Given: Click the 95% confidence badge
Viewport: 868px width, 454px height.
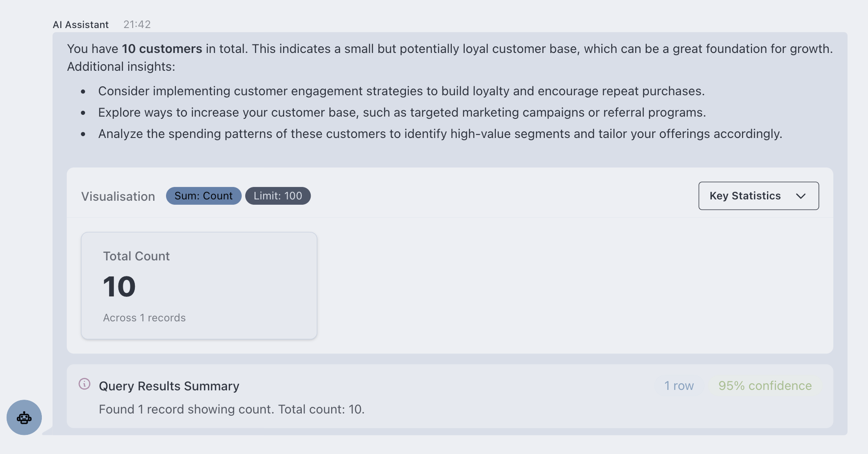Looking at the screenshot, I should pyautogui.click(x=765, y=386).
